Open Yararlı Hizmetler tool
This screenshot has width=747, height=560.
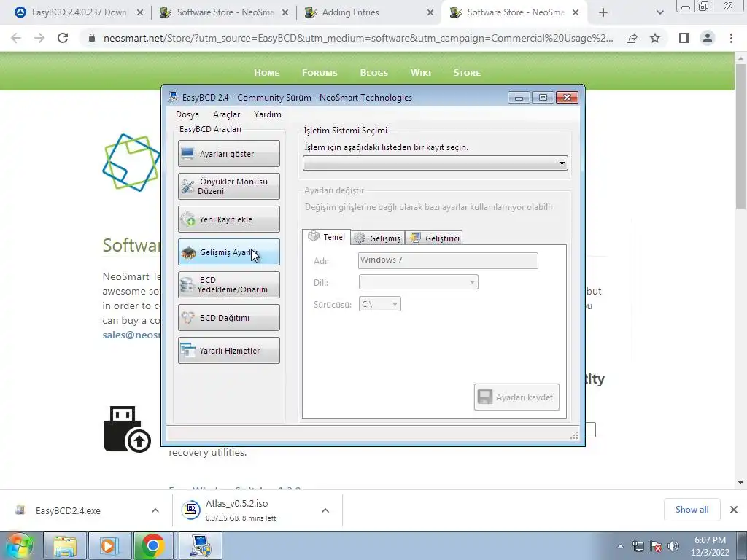point(228,351)
